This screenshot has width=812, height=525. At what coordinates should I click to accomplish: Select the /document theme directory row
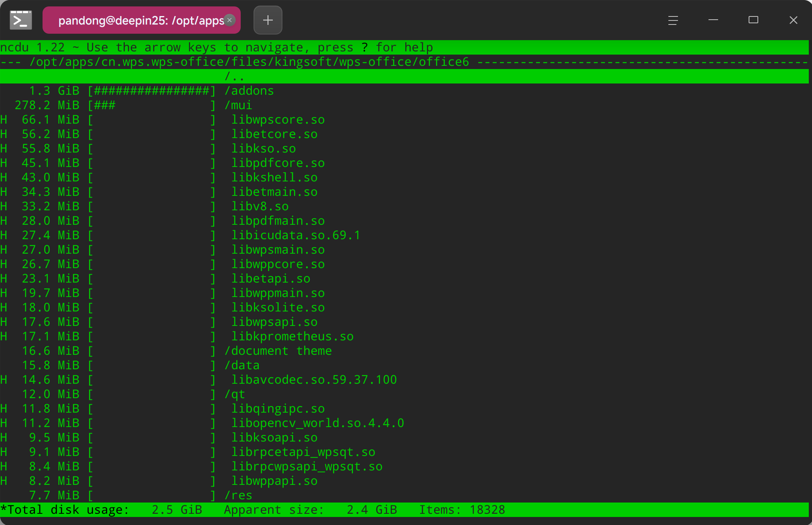[x=404, y=351]
